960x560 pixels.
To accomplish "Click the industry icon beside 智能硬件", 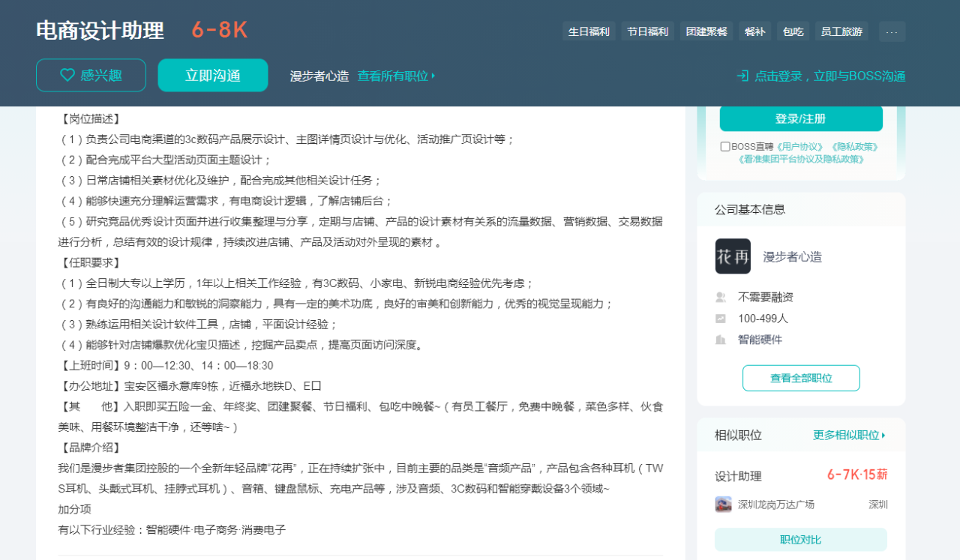I will pos(721,340).
